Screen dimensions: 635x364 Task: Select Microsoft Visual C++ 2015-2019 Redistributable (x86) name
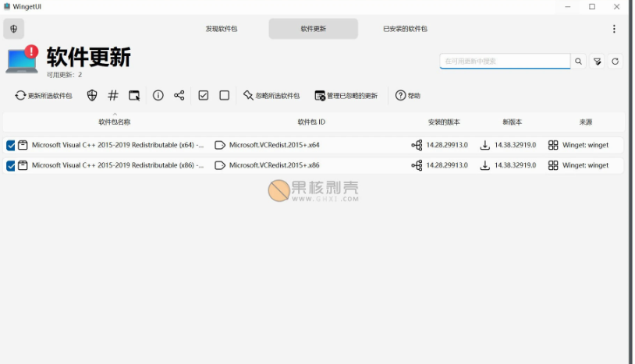118,165
